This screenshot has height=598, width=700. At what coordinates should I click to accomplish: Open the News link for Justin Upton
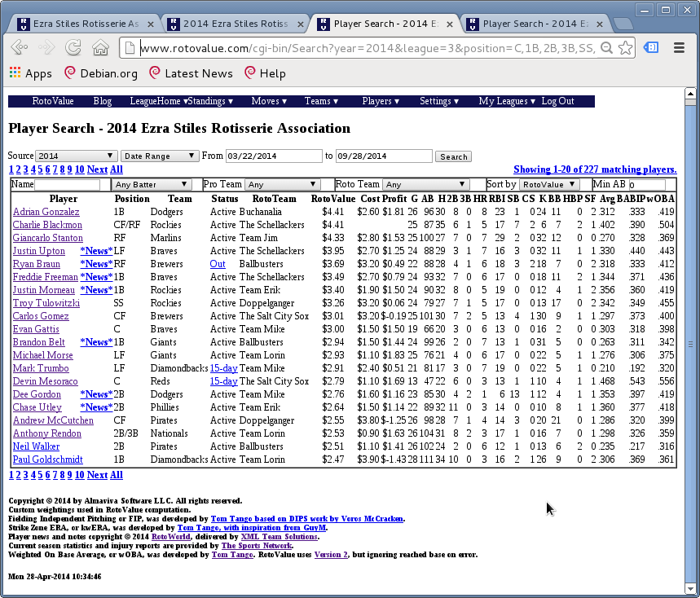tap(96, 251)
